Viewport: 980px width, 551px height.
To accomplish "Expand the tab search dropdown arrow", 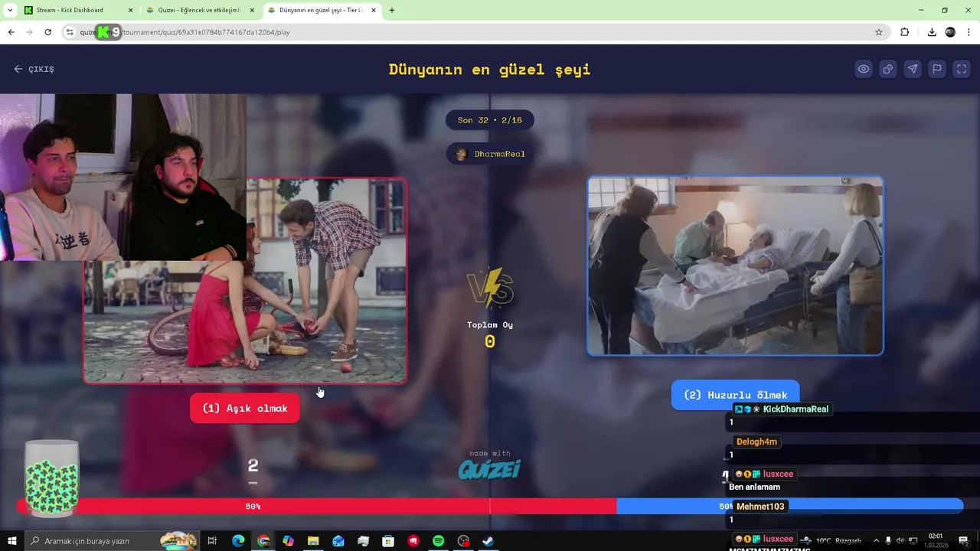I will pyautogui.click(x=10, y=11).
